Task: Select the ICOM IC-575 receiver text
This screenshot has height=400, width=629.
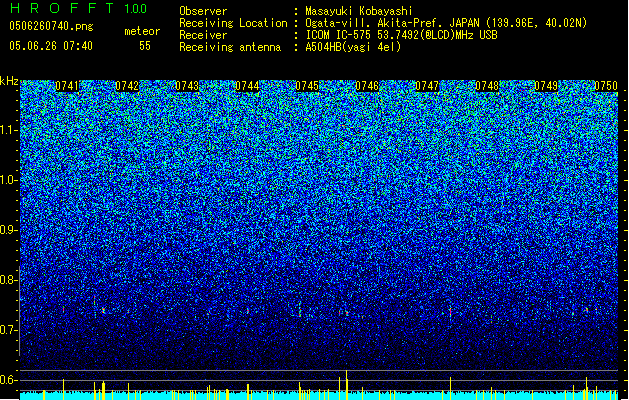Action: click(x=401, y=35)
